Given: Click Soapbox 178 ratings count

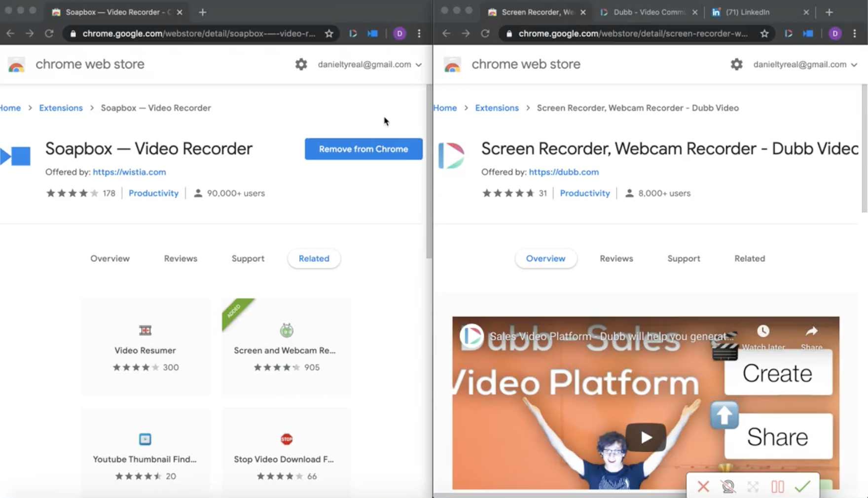Looking at the screenshot, I should 109,193.
